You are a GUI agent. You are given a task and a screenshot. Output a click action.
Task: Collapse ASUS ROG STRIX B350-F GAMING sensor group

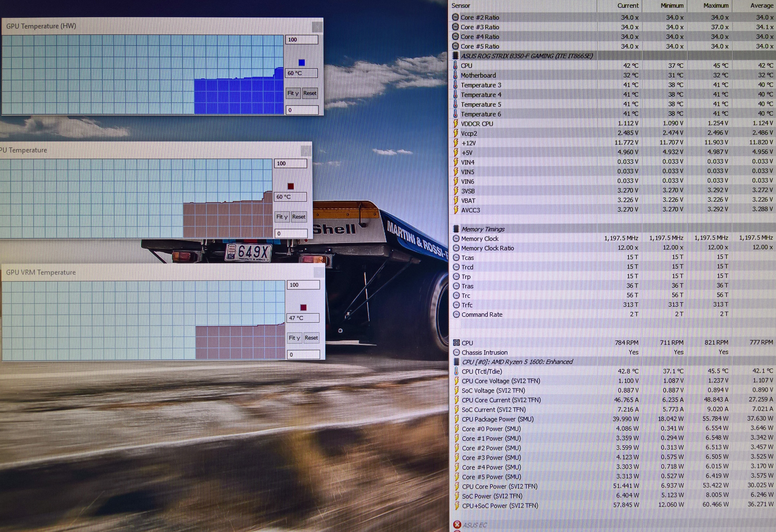click(x=456, y=56)
